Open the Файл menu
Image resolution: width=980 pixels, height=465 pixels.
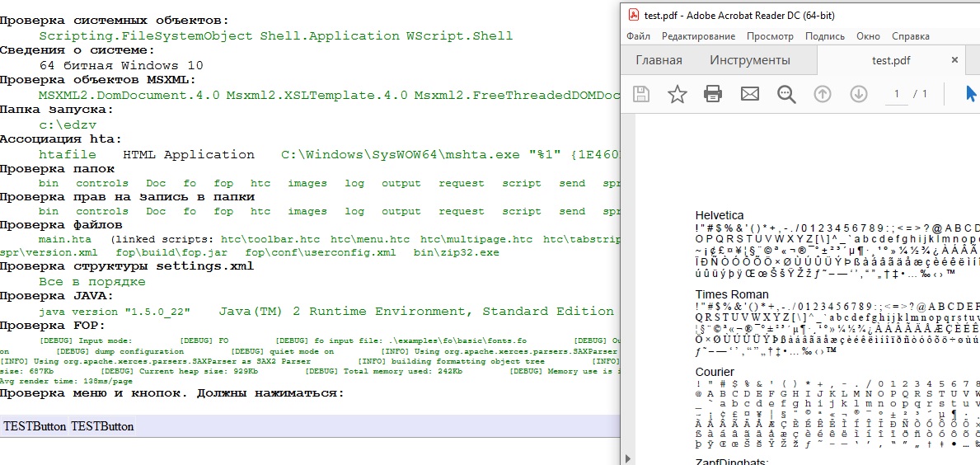click(638, 37)
